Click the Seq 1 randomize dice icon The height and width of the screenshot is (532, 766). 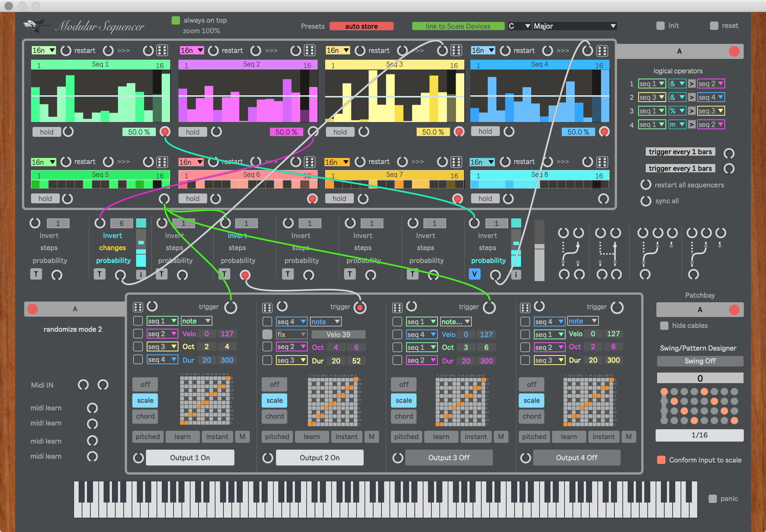[x=162, y=50]
